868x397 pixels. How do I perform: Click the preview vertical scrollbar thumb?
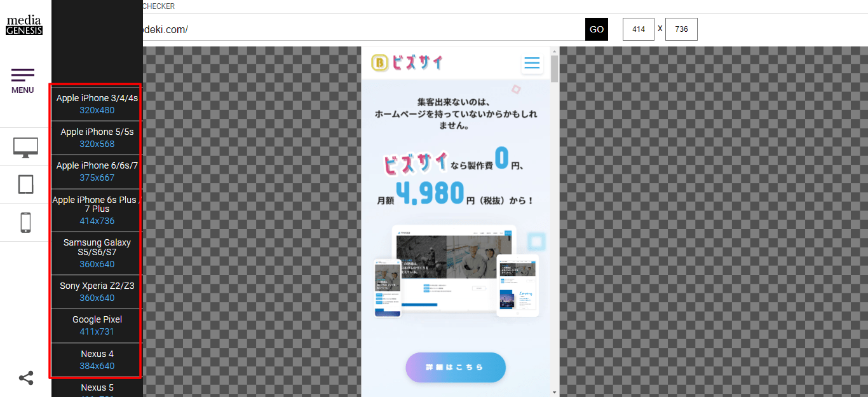pos(555,69)
